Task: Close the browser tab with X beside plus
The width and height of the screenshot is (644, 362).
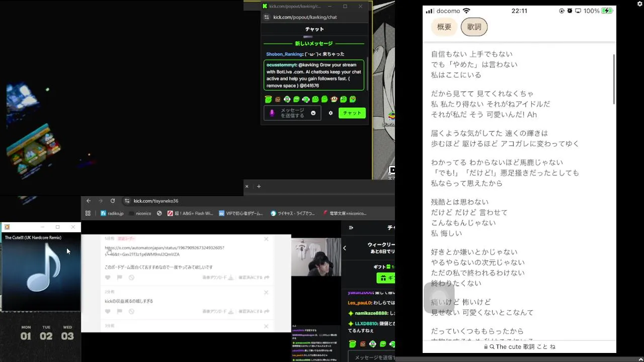Action: point(247,186)
